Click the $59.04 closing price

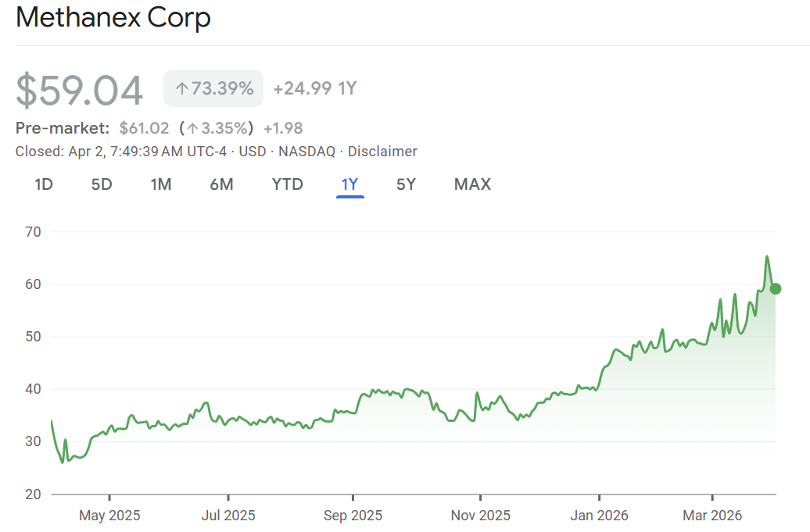coord(80,90)
